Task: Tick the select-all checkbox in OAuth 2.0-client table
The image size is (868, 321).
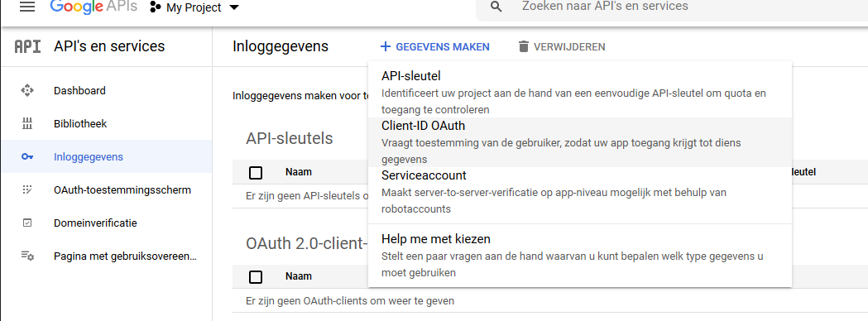Action: (x=256, y=276)
